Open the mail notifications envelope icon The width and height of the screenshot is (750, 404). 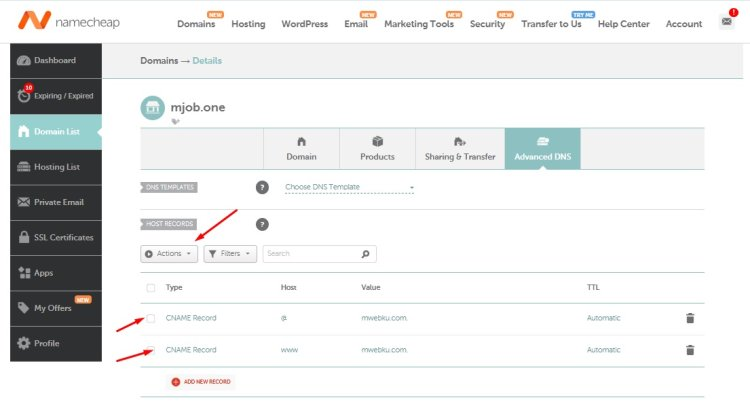[726, 22]
